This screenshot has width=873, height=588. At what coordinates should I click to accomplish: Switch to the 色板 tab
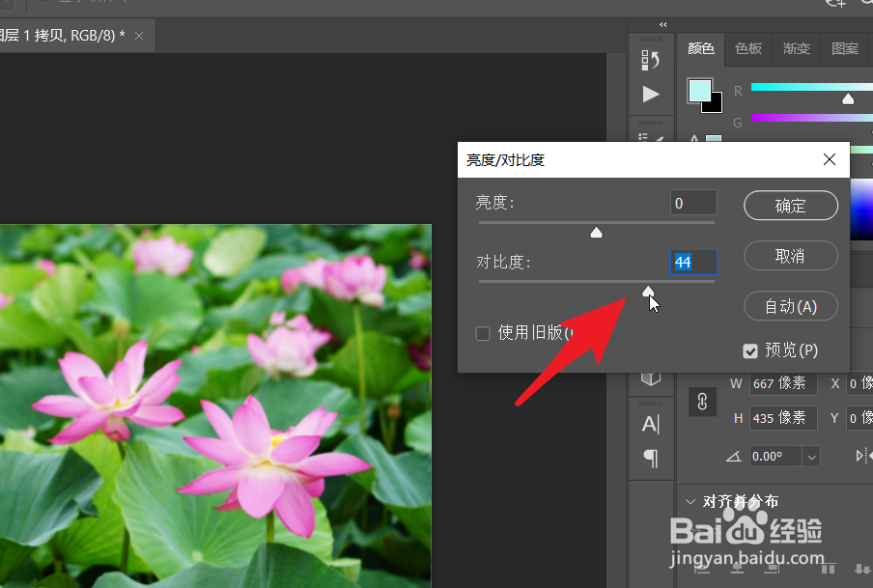tap(748, 49)
